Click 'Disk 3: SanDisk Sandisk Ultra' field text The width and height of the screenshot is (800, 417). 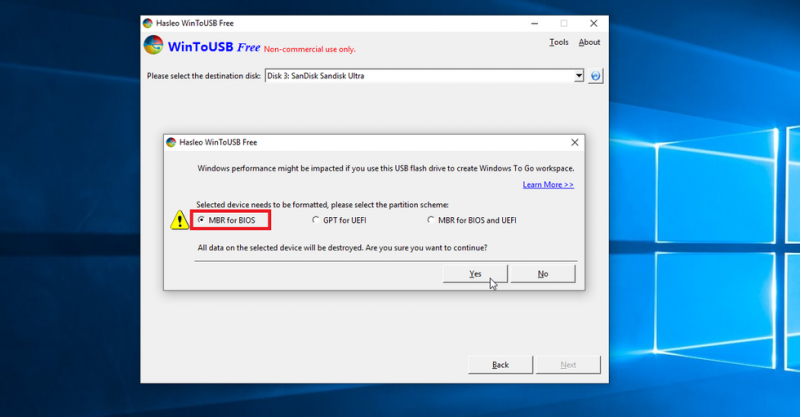316,76
